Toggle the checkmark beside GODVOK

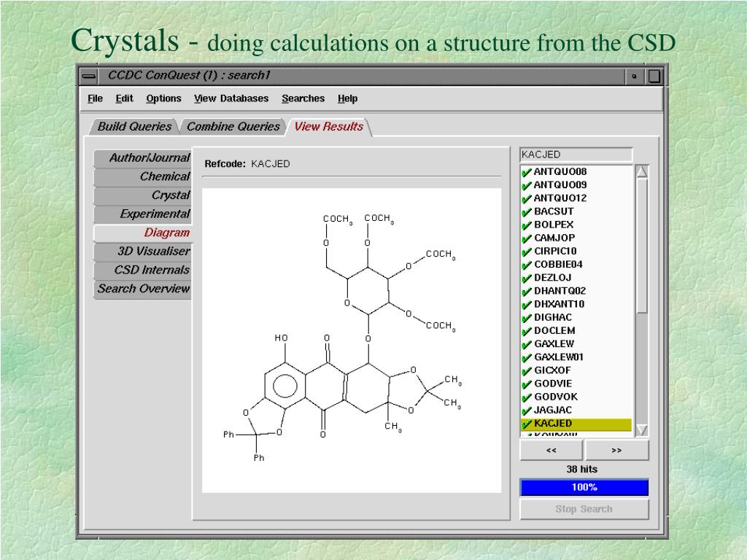click(527, 397)
